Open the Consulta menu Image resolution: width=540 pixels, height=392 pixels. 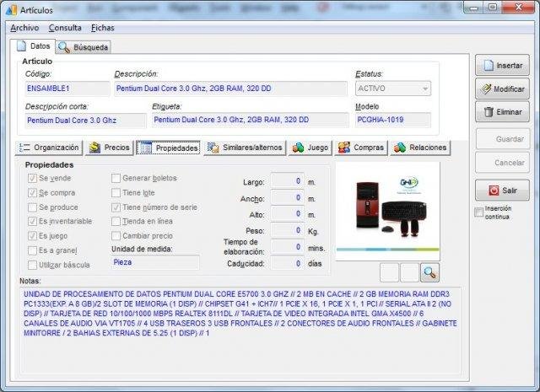tap(65, 28)
